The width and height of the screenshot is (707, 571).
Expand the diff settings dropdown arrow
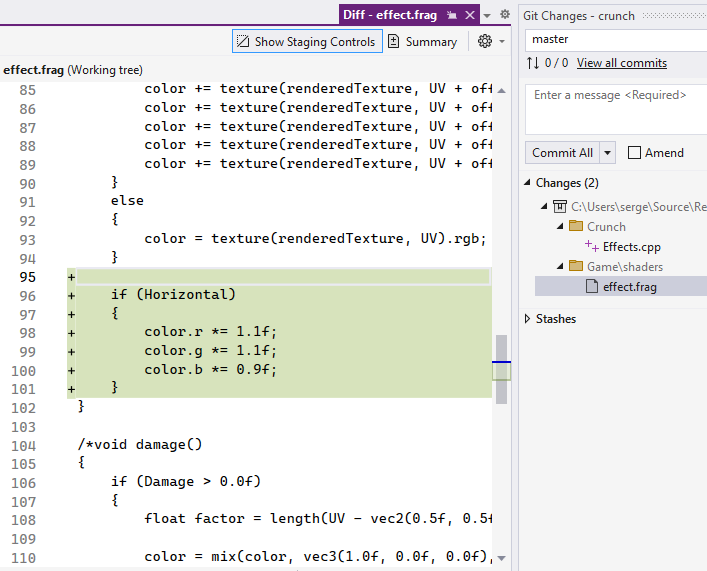(502, 42)
